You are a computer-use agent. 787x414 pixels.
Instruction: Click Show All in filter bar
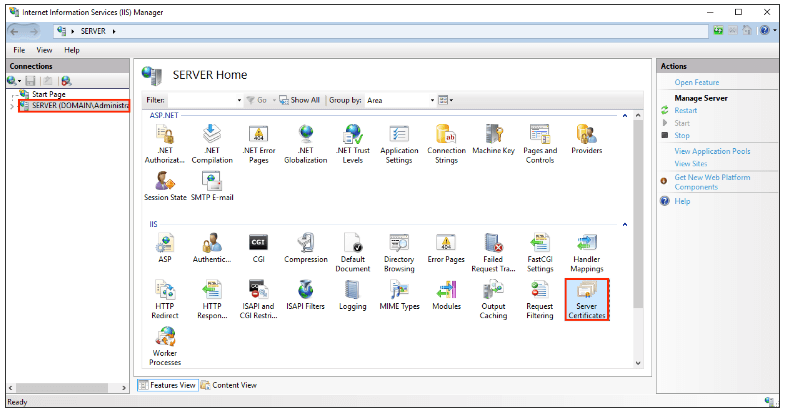pyautogui.click(x=300, y=100)
